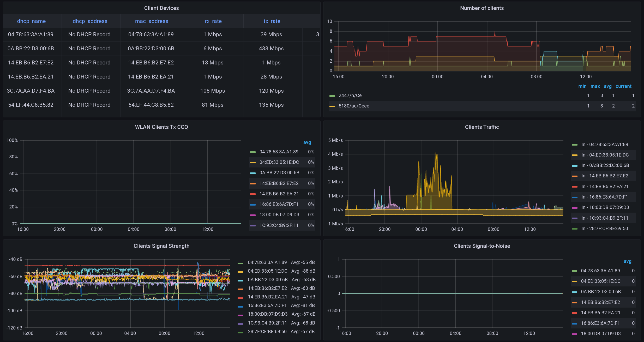This screenshot has height=342, width=644.
Task: Sort Tx CCQ legend by avg header
Action: pos(307,142)
